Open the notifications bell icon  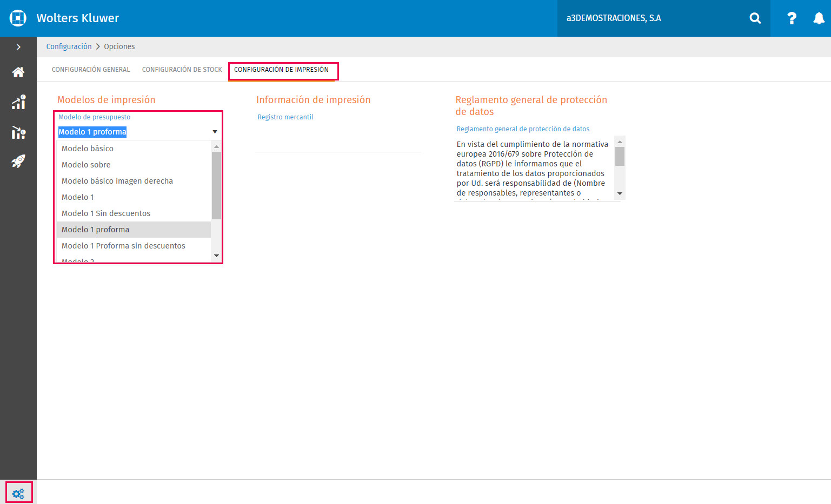tap(819, 18)
